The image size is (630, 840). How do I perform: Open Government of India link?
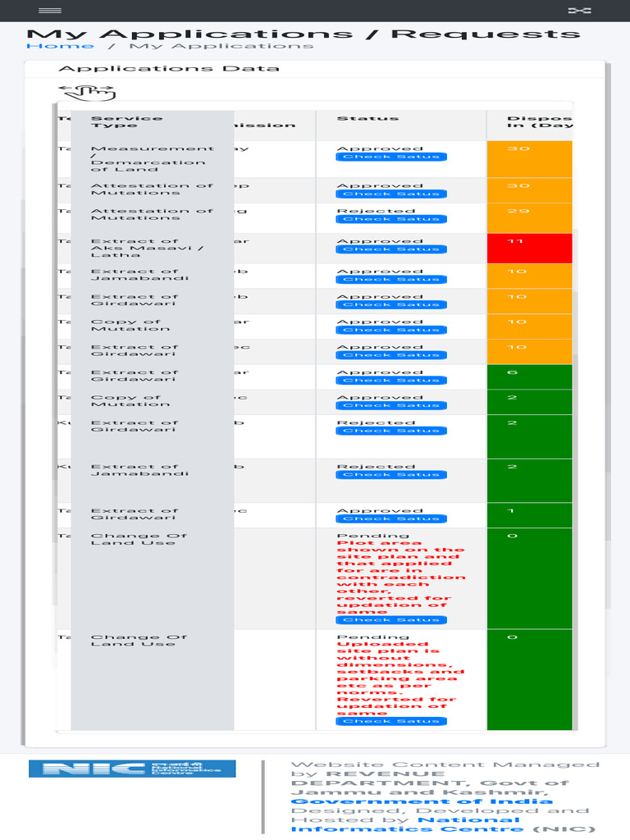click(422, 801)
